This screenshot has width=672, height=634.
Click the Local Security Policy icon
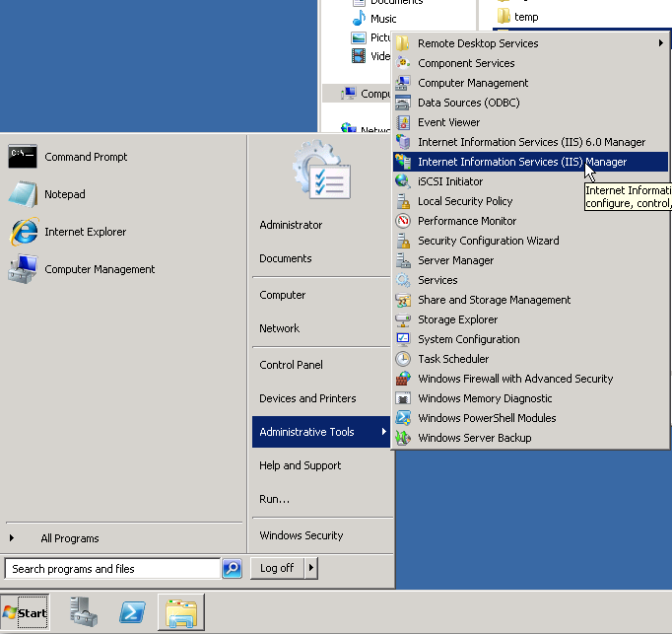coord(403,201)
